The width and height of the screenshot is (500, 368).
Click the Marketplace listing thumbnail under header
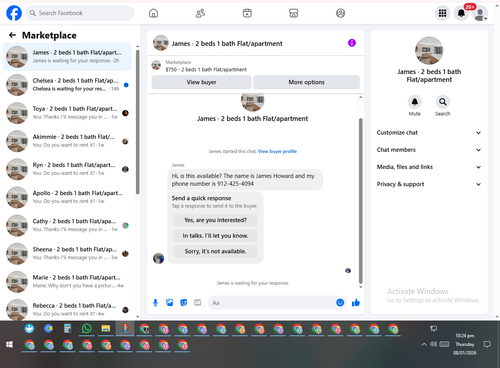[156, 65]
